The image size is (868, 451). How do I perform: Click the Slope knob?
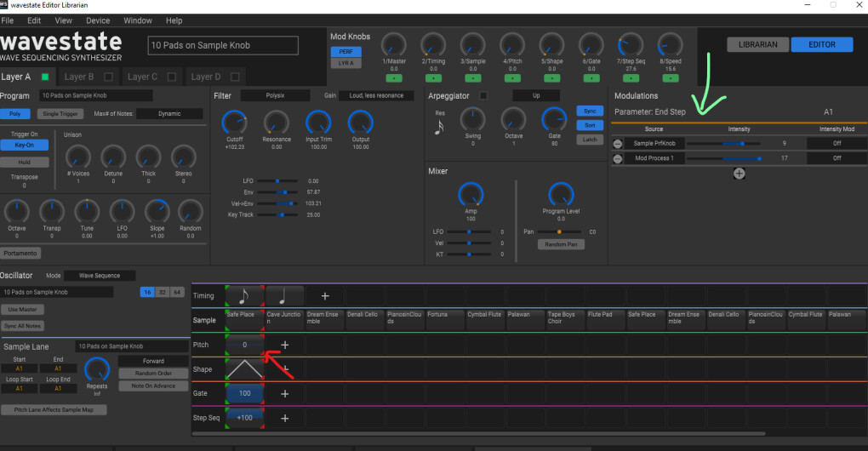pyautogui.click(x=157, y=211)
